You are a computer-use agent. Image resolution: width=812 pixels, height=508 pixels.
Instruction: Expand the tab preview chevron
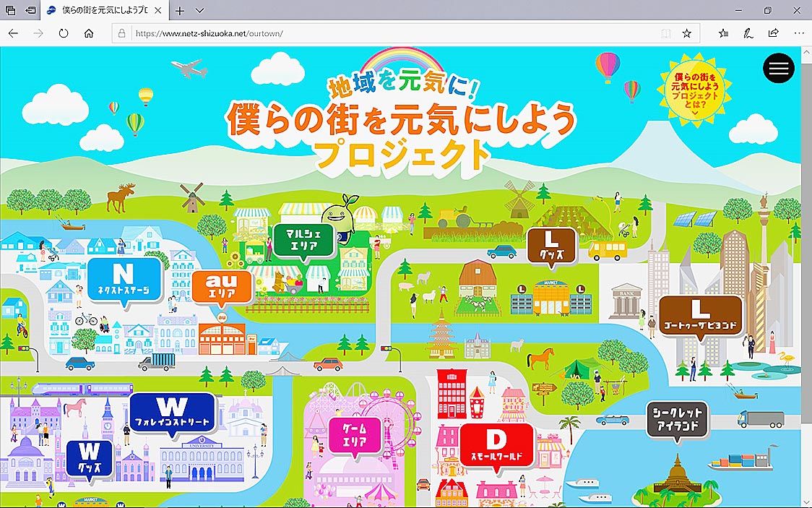(x=200, y=11)
